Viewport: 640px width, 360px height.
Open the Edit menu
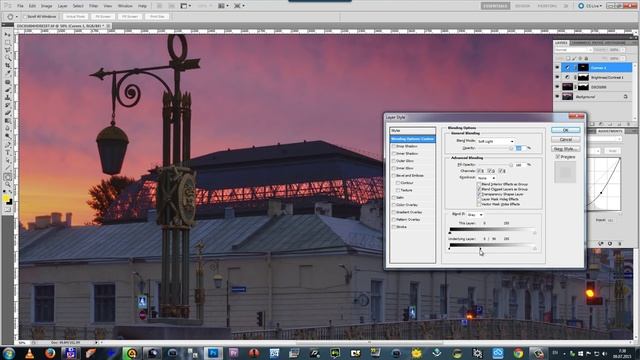[x=32, y=6]
